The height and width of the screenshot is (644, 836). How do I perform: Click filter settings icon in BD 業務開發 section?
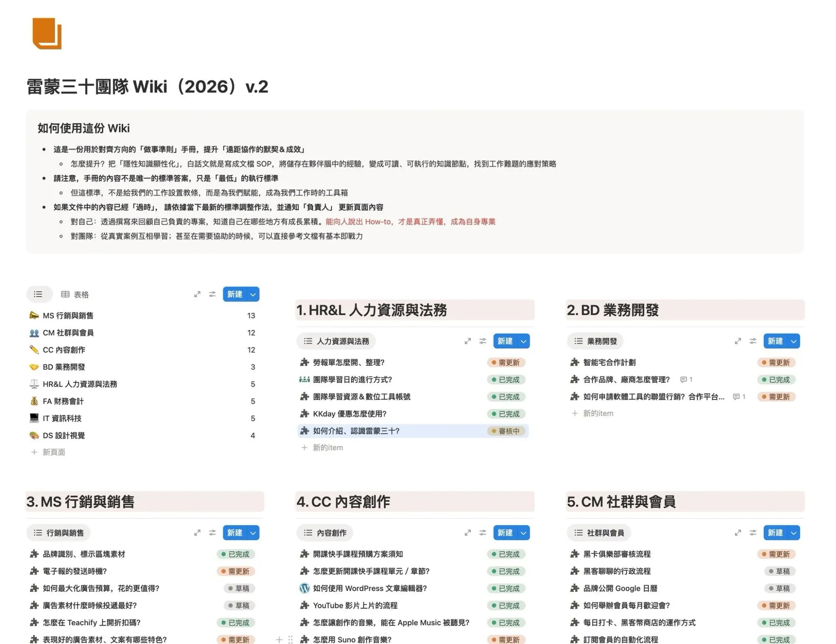753,341
